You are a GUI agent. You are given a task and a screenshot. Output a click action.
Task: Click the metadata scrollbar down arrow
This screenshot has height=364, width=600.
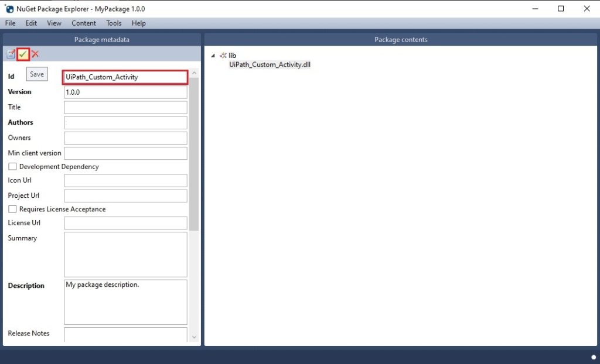(194, 337)
